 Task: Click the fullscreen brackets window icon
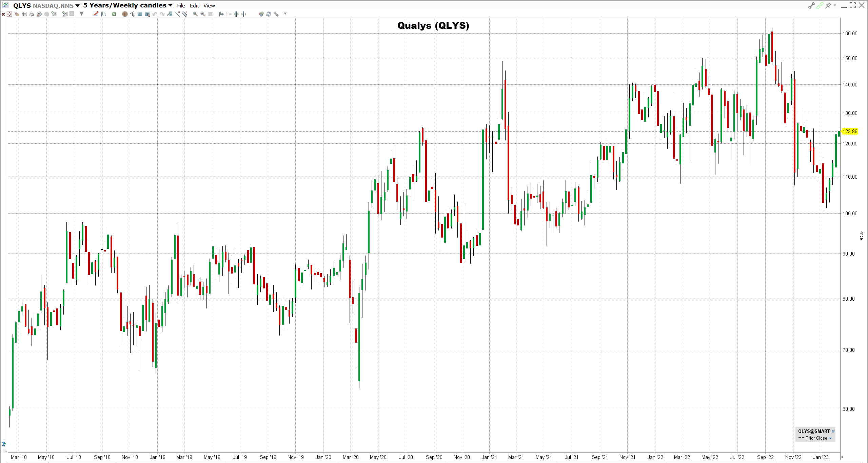[853, 5]
